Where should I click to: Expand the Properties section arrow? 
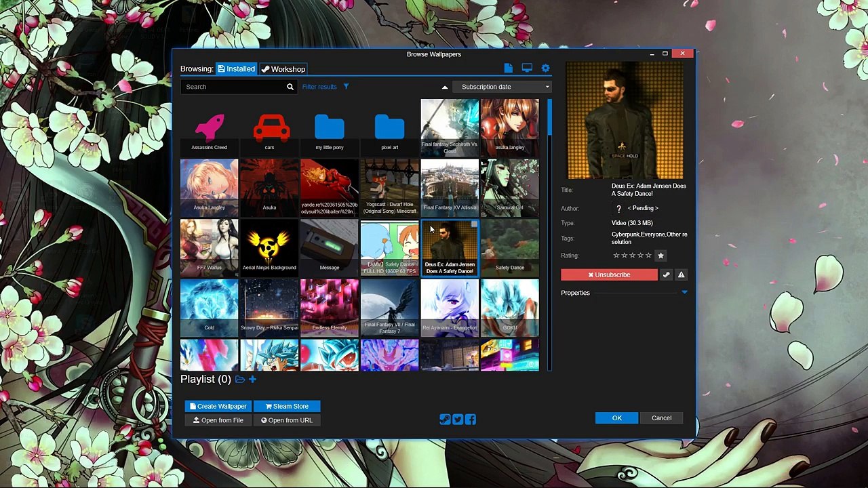684,293
